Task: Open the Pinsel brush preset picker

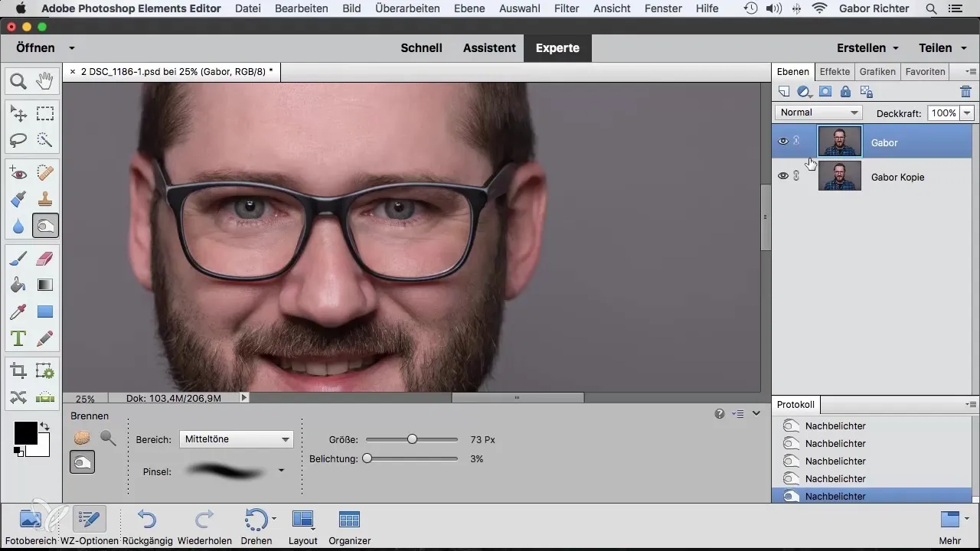Action: point(281,471)
